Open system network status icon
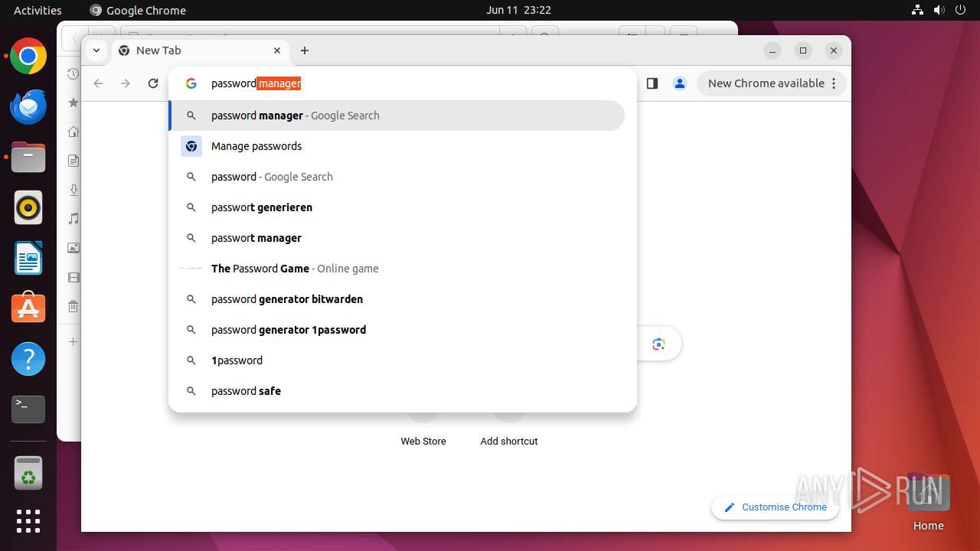This screenshot has height=551, width=980. coord(917,10)
